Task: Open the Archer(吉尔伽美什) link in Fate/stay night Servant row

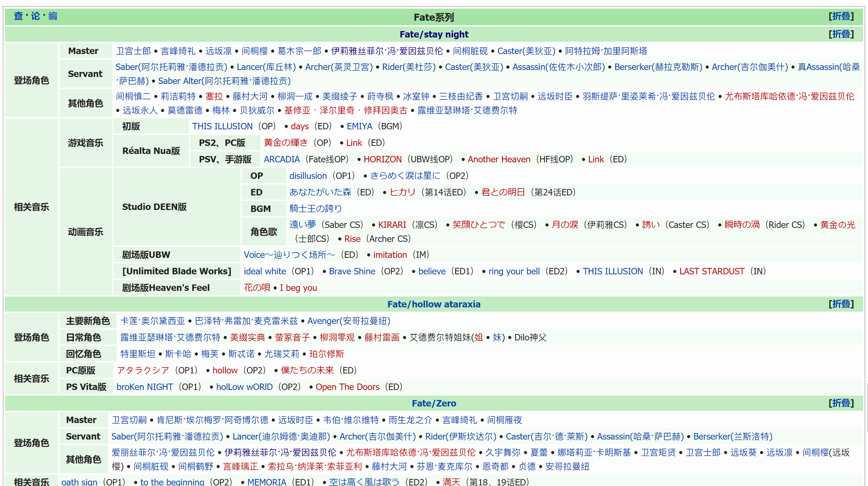Action: 750,67
